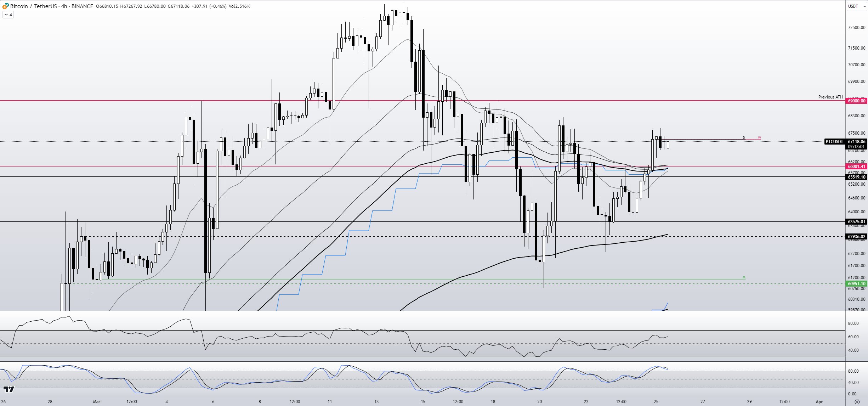This screenshot has width=868, height=406.
Task: Click the high value H67267.92
Action: click(131, 6)
